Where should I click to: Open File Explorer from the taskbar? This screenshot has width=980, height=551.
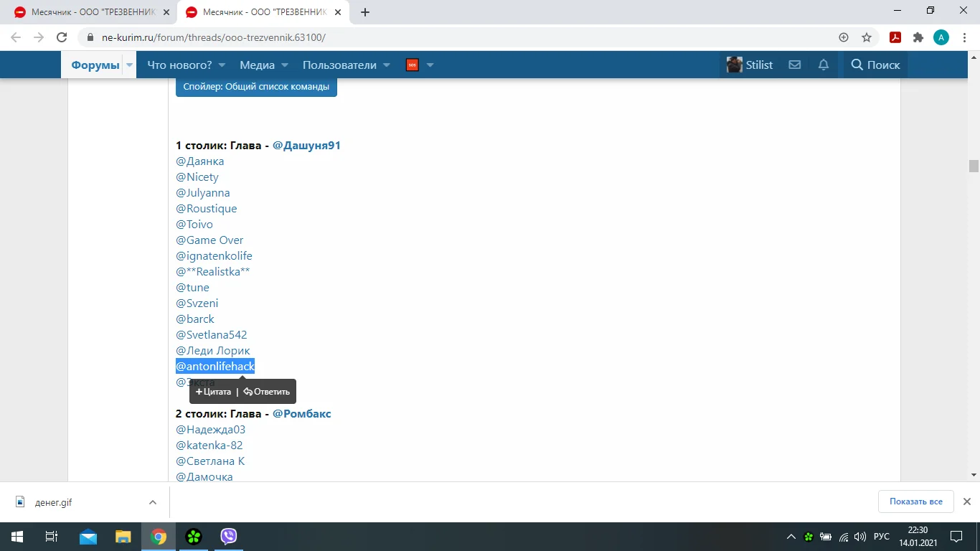123,537
